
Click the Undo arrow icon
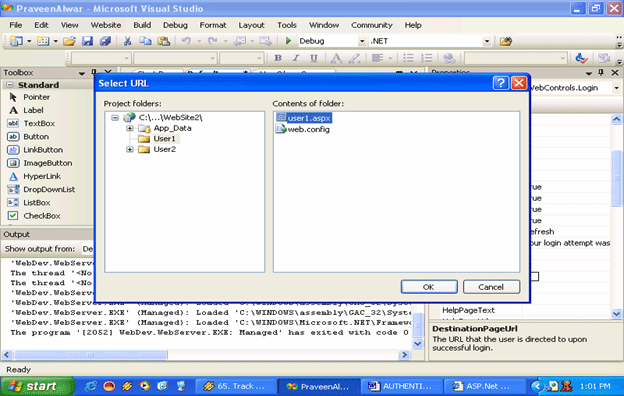[186, 41]
